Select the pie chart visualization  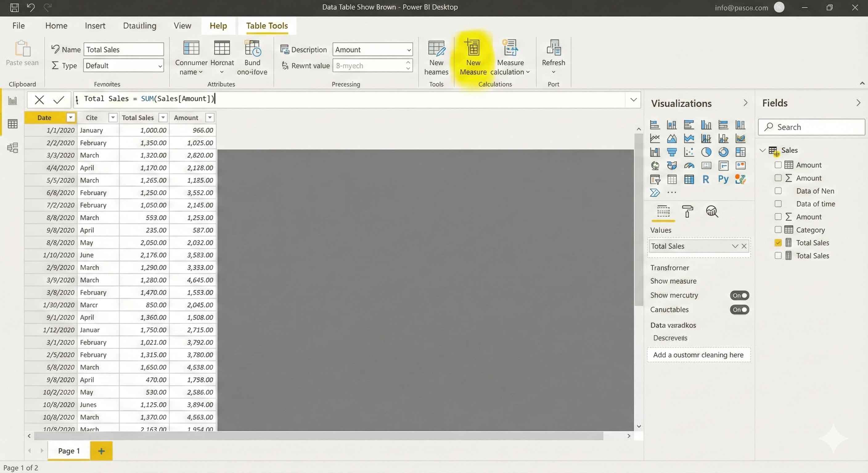click(x=706, y=152)
